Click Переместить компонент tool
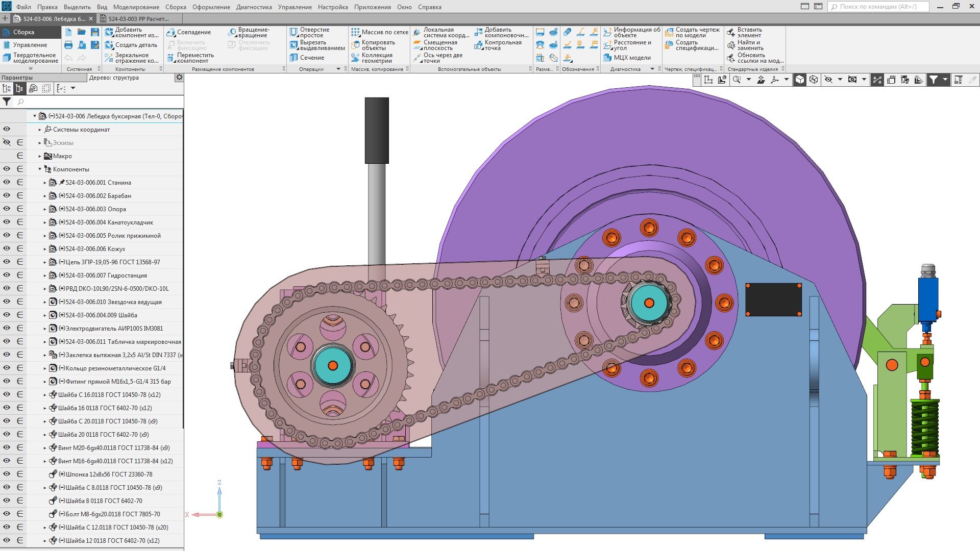The height and width of the screenshot is (551, 980). 190,58
